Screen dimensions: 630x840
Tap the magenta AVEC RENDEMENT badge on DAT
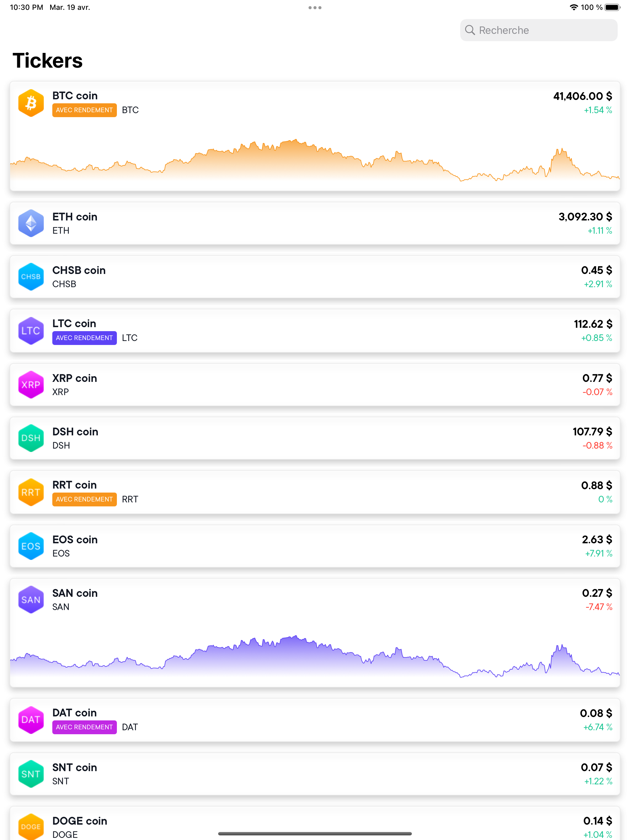(84, 727)
